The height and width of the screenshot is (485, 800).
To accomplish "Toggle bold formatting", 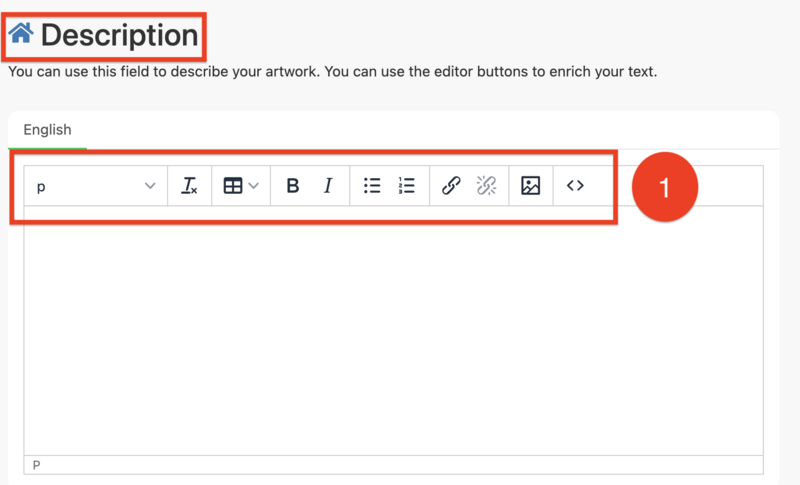I will tap(292, 186).
